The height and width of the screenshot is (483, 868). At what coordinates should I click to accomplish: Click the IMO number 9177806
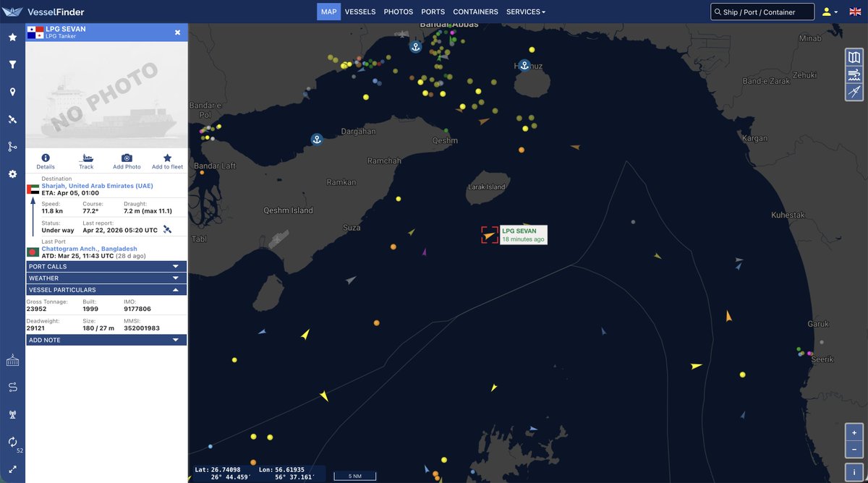[x=139, y=309]
